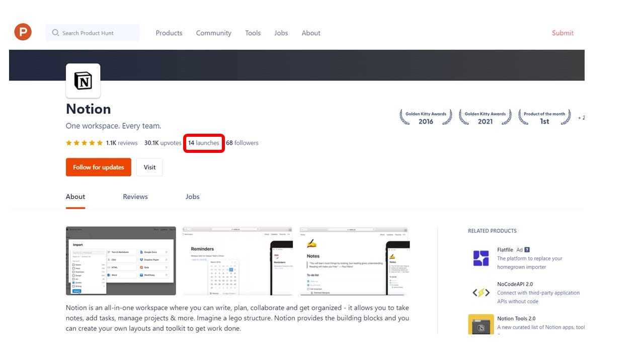Open the Products menu

click(x=169, y=33)
